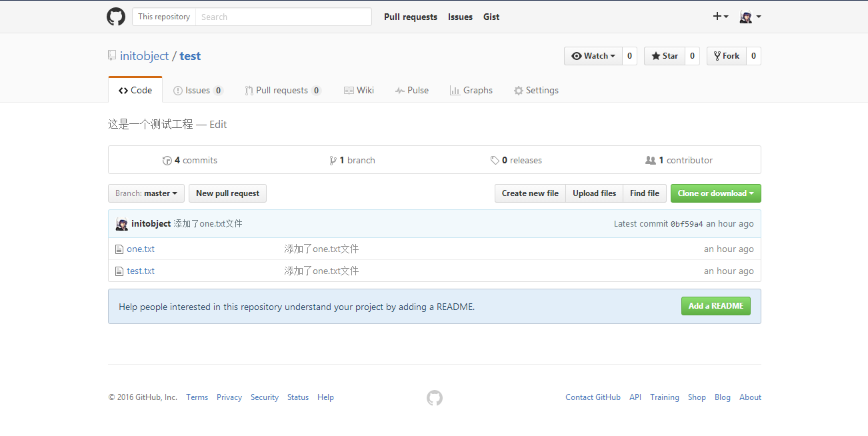Switch to the repository Pull requests tab

coord(283,90)
